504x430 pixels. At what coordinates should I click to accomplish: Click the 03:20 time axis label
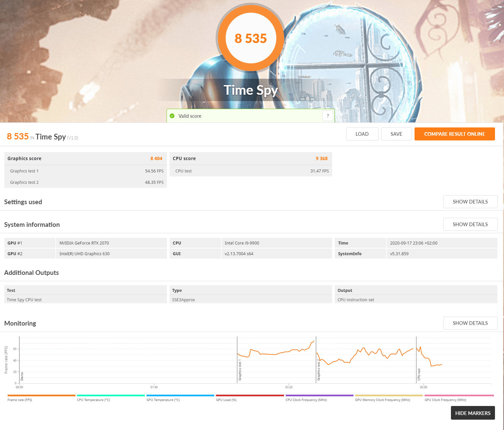[x=289, y=387]
